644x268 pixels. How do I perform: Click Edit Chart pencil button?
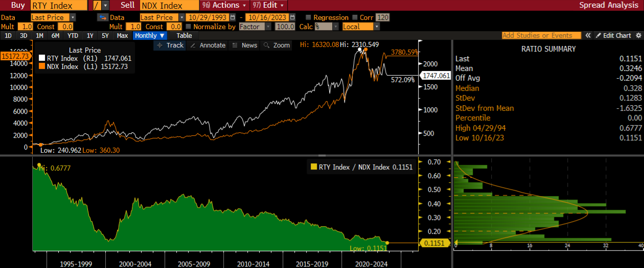click(613, 36)
